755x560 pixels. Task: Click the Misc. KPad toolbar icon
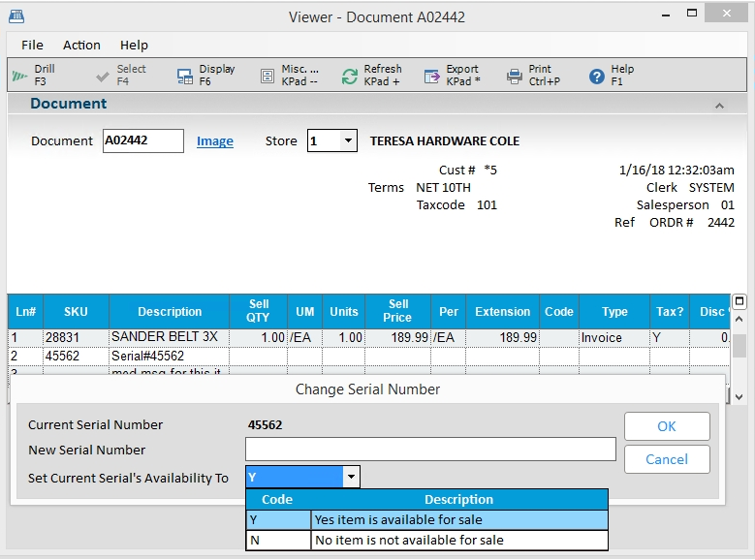pyautogui.click(x=267, y=76)
